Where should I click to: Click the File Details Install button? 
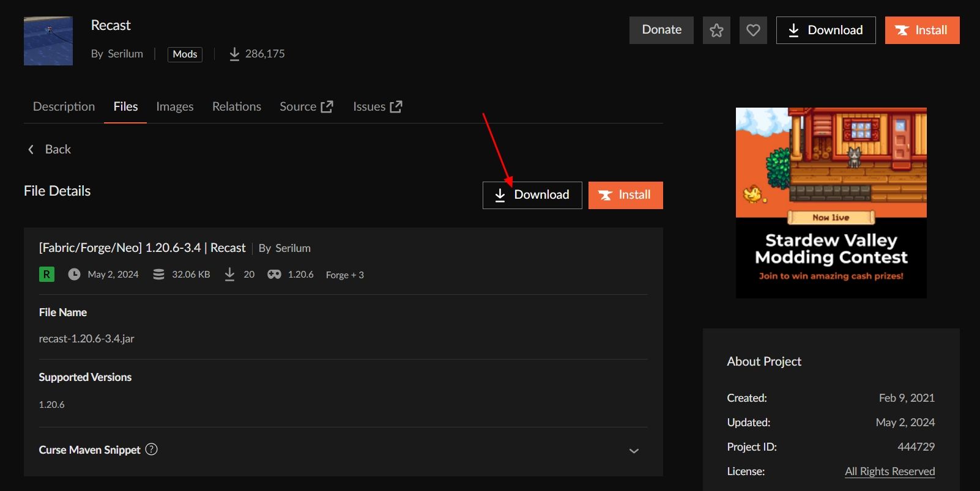626,195
